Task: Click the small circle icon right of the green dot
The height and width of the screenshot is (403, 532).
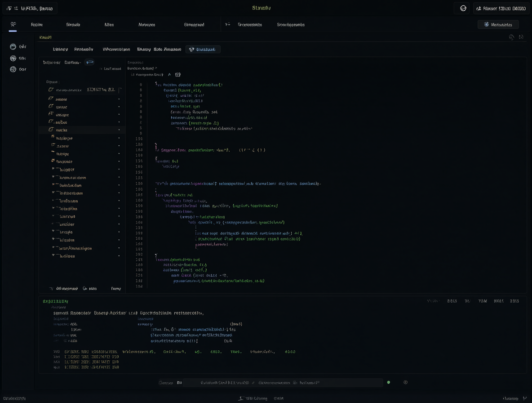Action: coord(405,383)
